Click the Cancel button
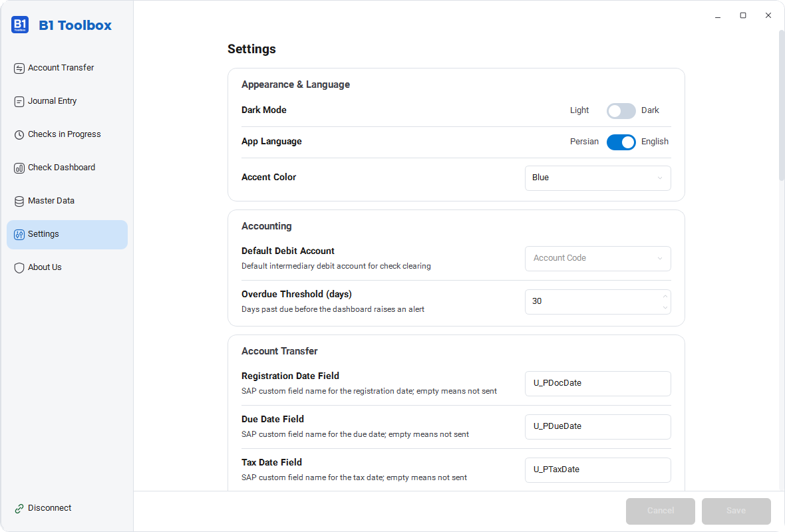 (661, 511)
